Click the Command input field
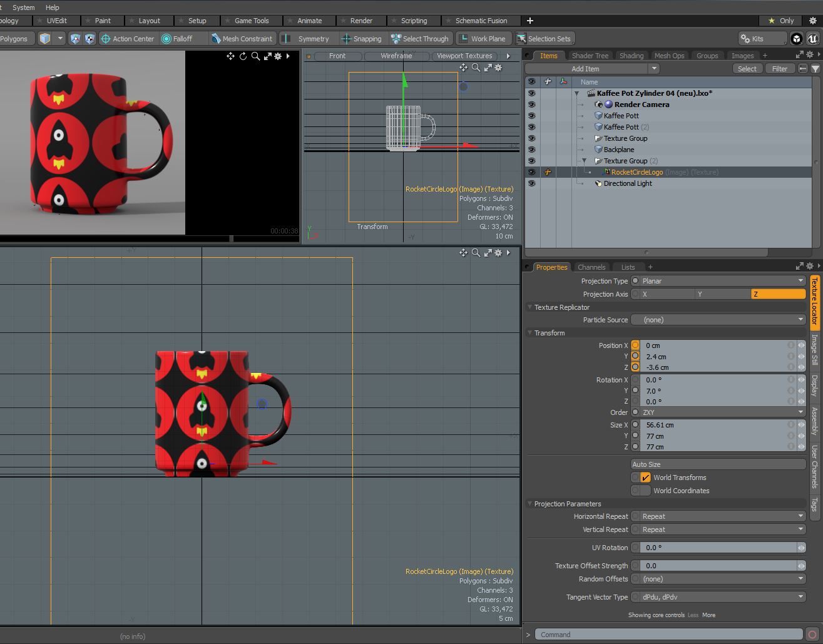This screenshot has height=644, width=823. click(x=668, y=635)
